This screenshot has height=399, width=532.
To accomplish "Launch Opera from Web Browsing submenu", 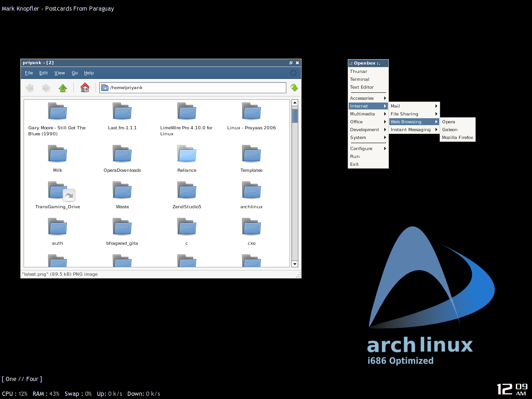I will pyautogui.click(x=457, y=121).
